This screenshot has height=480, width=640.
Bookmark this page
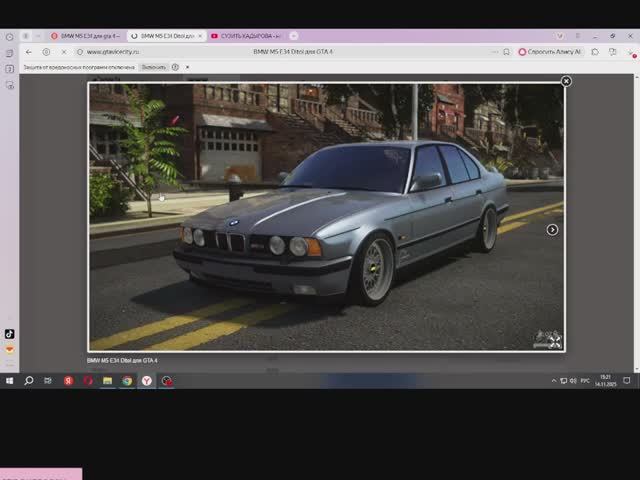[506, 52]
